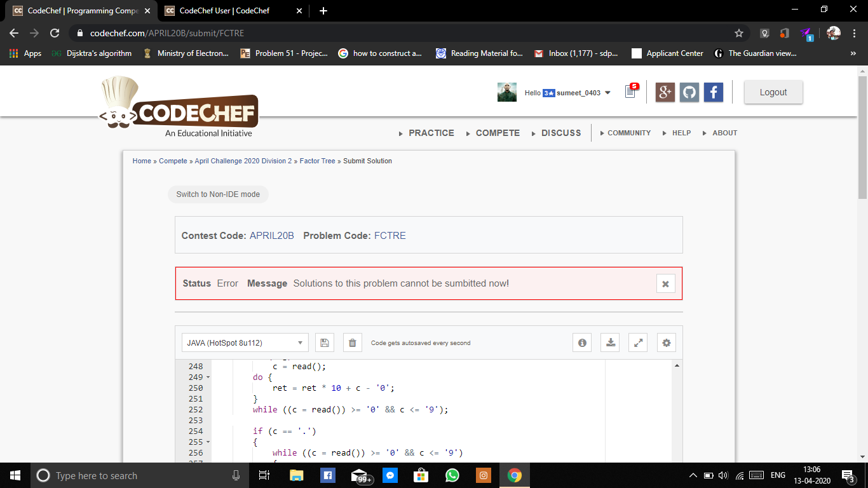Viewport: 868px width, 488px height.
Task: Open Chrome menu with three dots
Action: [854, 33]
